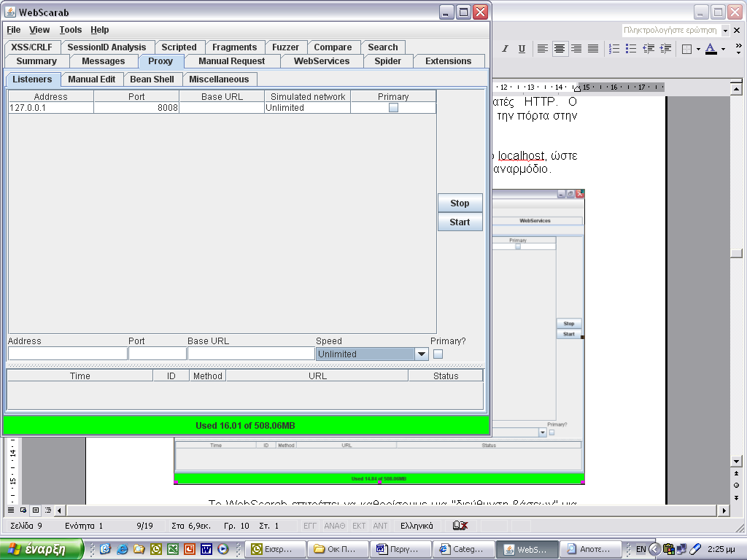Select the 8008 port cell
Screen dimensions: 747x560
[x=136, y=108]
